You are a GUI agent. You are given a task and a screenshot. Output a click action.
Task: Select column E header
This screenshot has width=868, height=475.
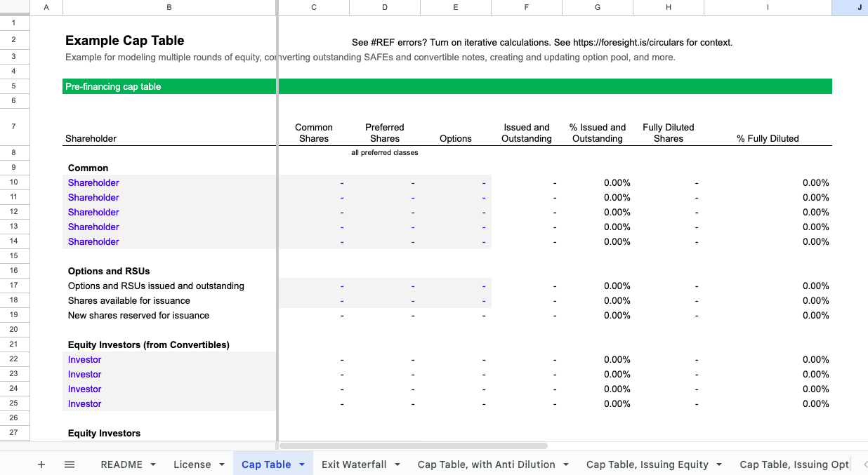click(x=456, y=7)
